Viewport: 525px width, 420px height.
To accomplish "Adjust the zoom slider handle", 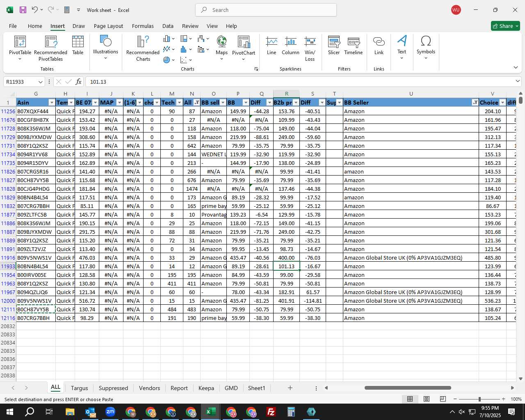I will pos(479,399).
